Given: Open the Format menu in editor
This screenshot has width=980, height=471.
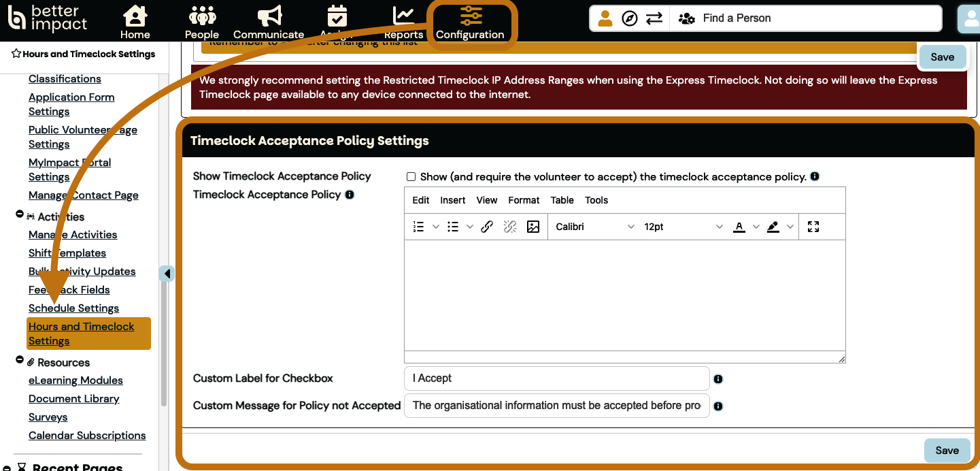Looking at the screenshot, I should coord(523,200).
